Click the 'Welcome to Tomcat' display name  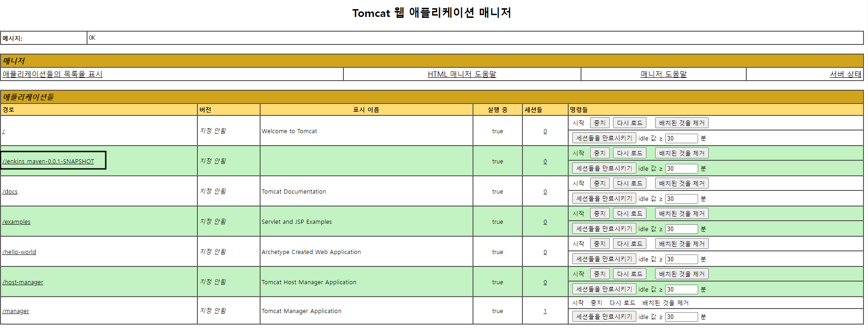(x=289, y=131)
